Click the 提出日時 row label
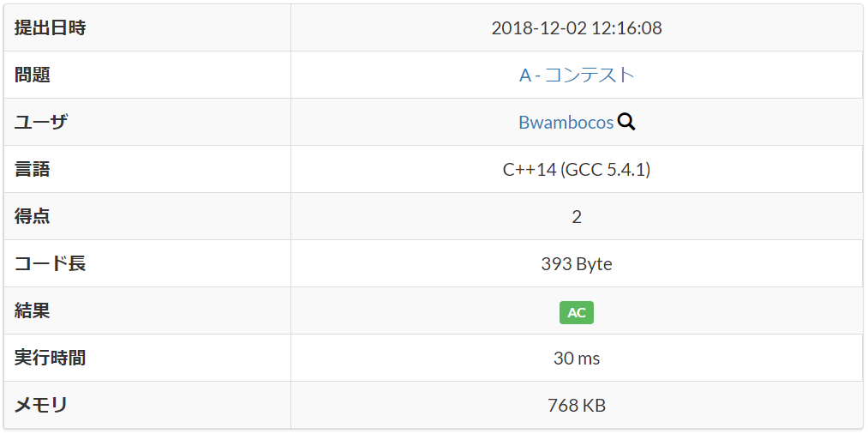The image size is (868, 434). [51, 27]
